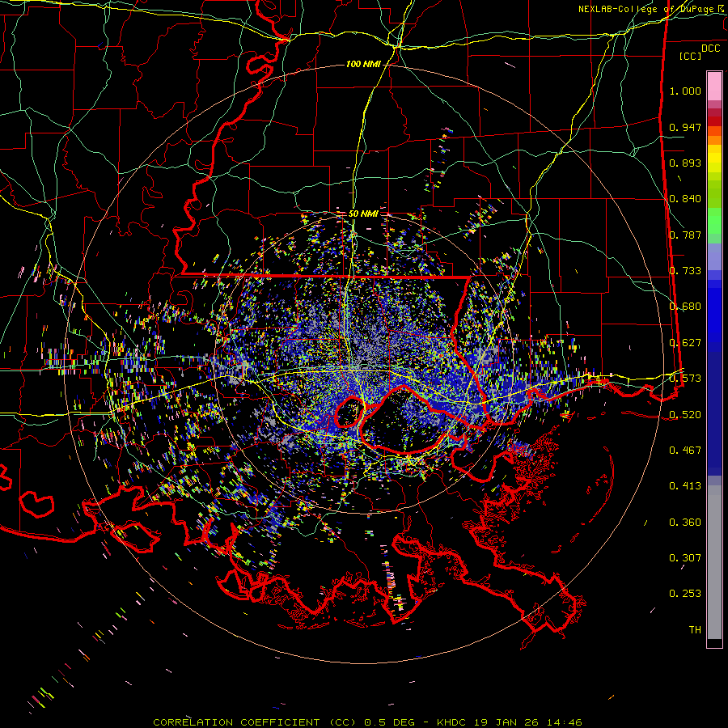728x728 pixels.
Task: Click the KHDC radar site identifier
Action: tap(453, 722)
